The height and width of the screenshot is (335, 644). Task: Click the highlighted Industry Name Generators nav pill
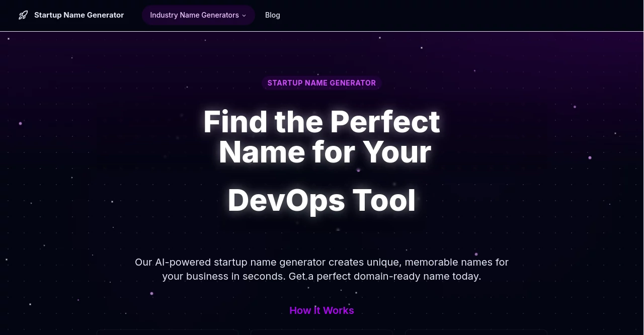(x=198, y=15)
